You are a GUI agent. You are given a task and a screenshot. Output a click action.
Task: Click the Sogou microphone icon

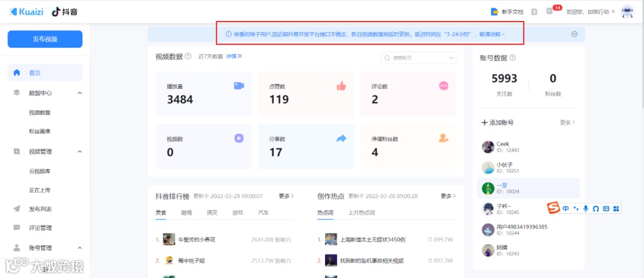click(x=586, y=209)
